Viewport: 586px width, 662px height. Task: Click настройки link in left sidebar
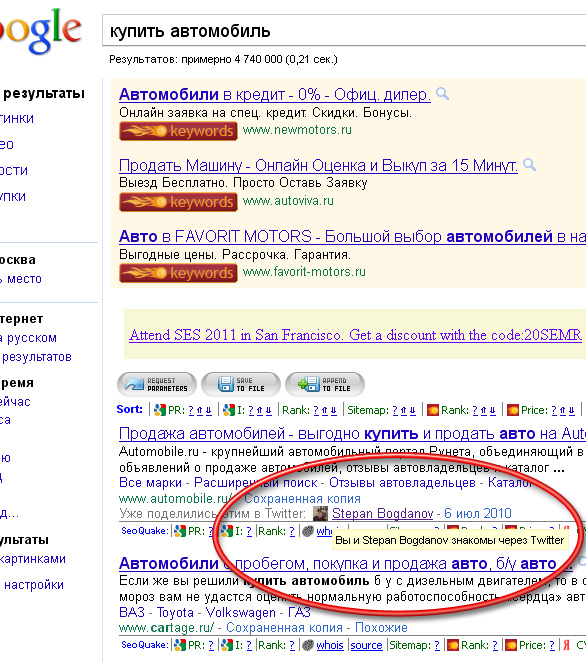click(x=34, y=585)
